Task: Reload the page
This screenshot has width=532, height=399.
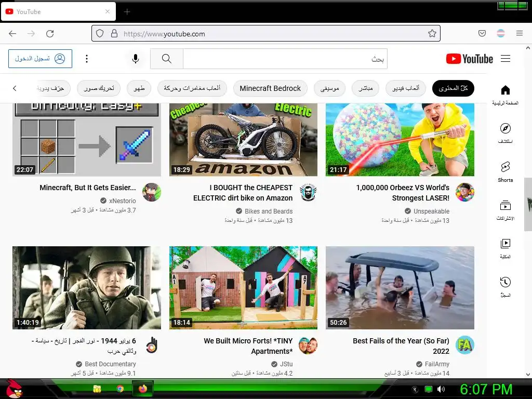Action: pyautogui.click(x=50, y=34)
